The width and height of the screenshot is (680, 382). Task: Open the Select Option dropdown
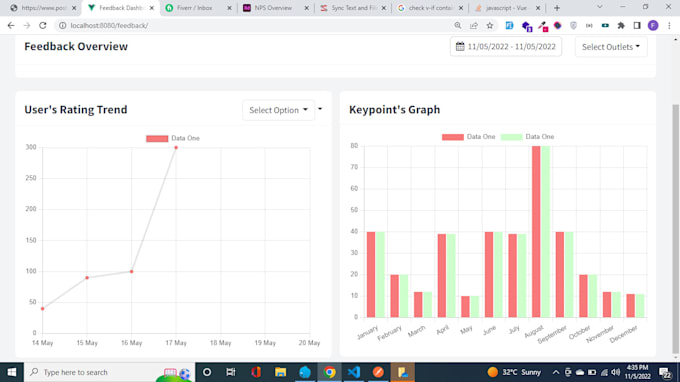[278, 110]
